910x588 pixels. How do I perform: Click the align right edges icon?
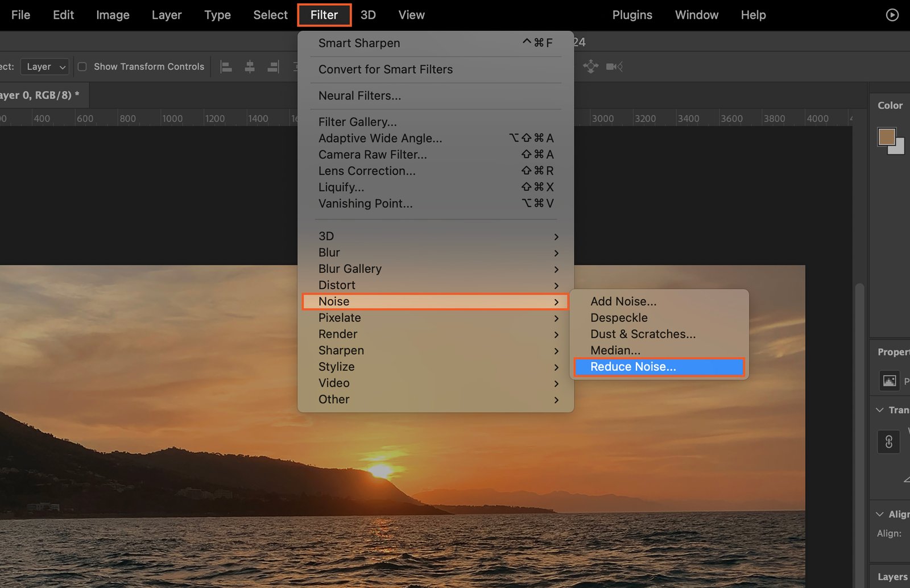pyautogui.click(x=273, y=67)
